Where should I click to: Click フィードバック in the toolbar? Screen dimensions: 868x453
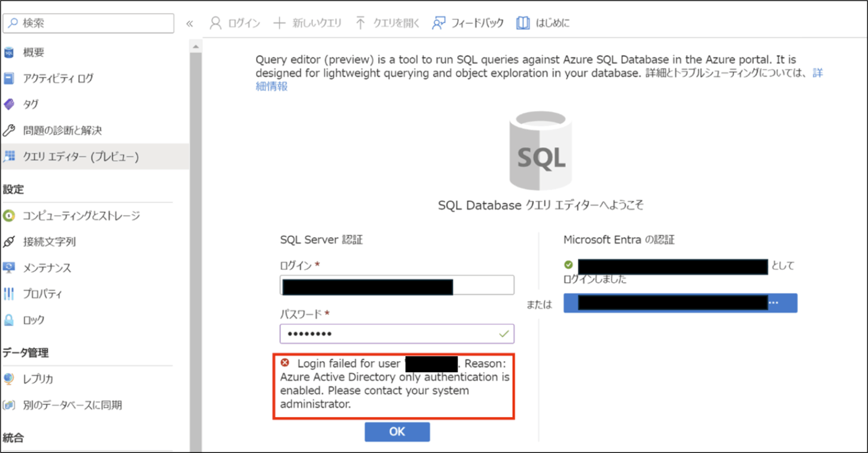(468, 24)
